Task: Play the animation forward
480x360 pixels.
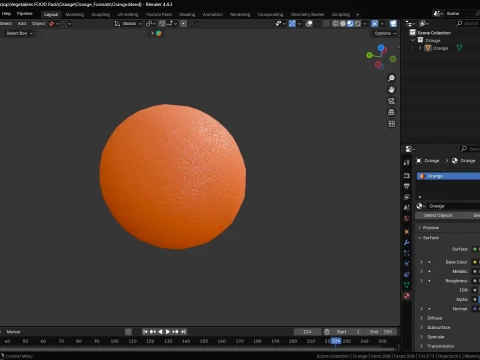Action: click(167, 332)
